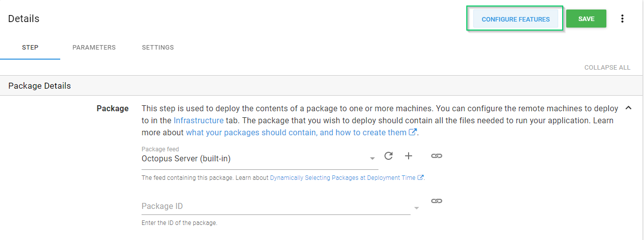Image resolution: width=644 pixels, height=240 pixels.
Task: Open the three-dot overflow menu
Action: pyautogui.click(x=622, y=19)
